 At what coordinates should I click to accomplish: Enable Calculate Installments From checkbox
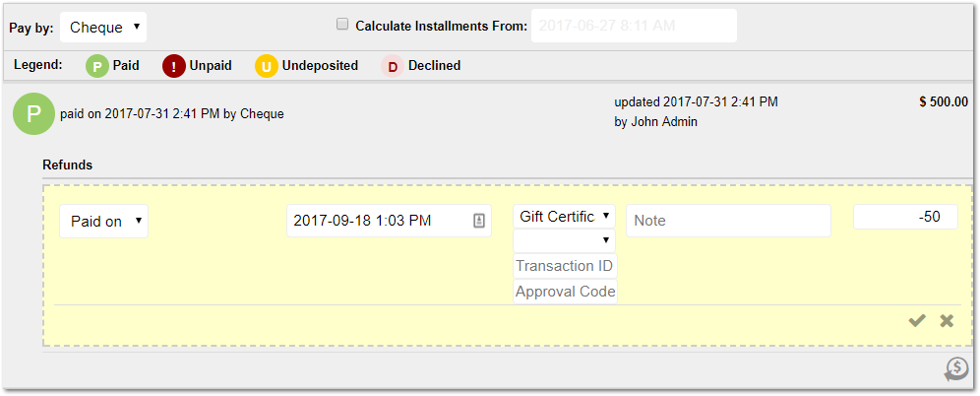342,25
